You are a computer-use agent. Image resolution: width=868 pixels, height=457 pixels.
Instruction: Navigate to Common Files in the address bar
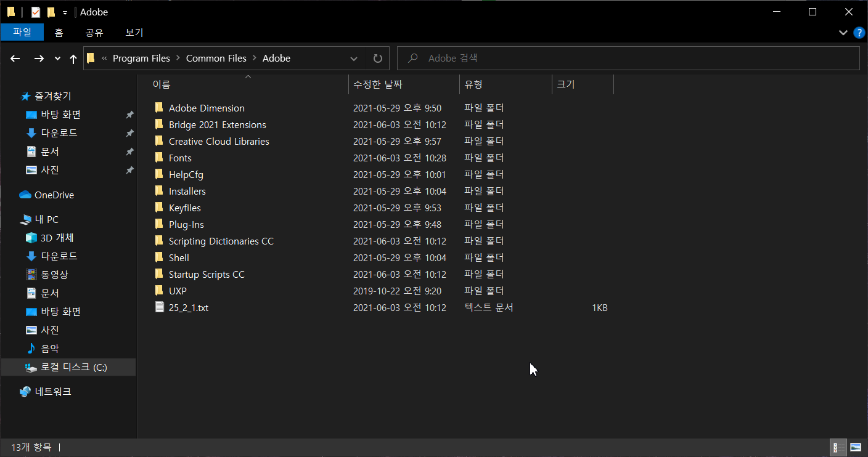tap(216, 59)
